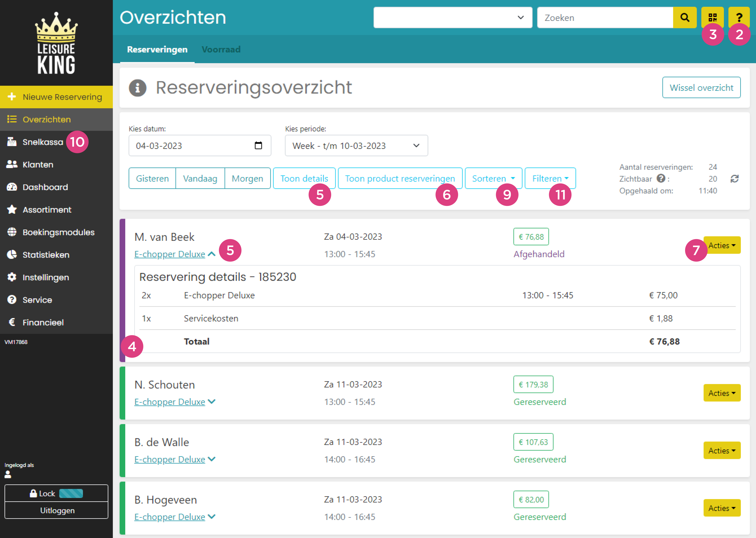Click the star icon next to Assortiment
The height and width of the screenshot is (538, 756).
coord(12,209)
